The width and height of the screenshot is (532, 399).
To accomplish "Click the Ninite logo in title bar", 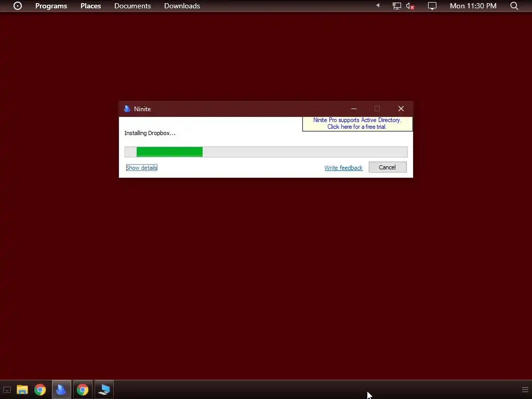I will point(127,109).
